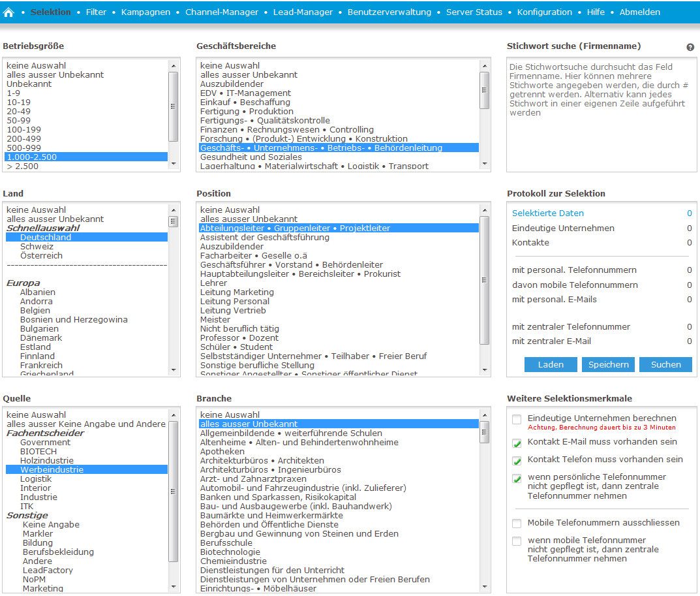Click the Position list scrollbar thumb

click(484, 280)
